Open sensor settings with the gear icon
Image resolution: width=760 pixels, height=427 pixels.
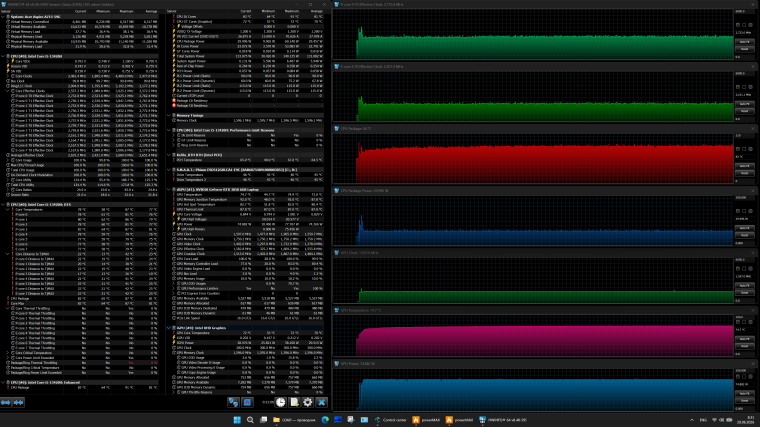pos(308,402)
